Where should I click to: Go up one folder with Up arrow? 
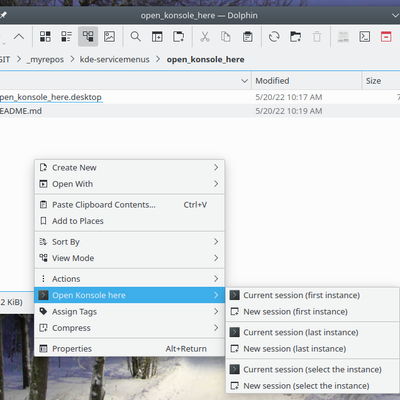pyautogui.click(x=19, y=36)
